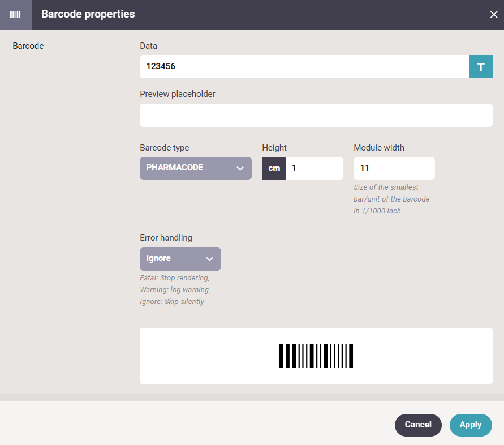
Task: Click into the Data input field
Action: (x=304, y=67)
